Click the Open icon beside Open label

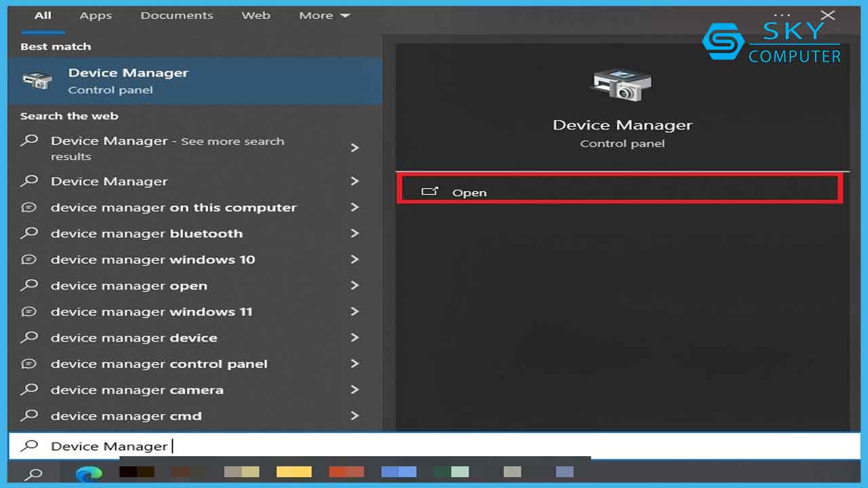tap(430, 192)
